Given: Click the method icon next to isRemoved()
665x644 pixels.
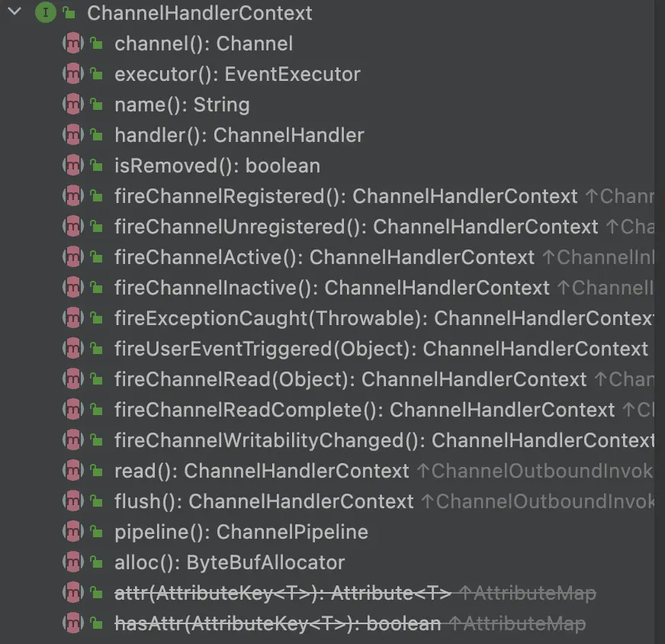Looking at the screenshot, I should (x=72, y=166).
